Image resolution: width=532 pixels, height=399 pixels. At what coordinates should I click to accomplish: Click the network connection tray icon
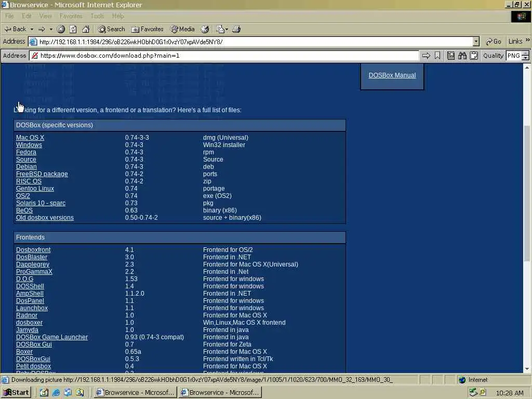pos(473,393)
